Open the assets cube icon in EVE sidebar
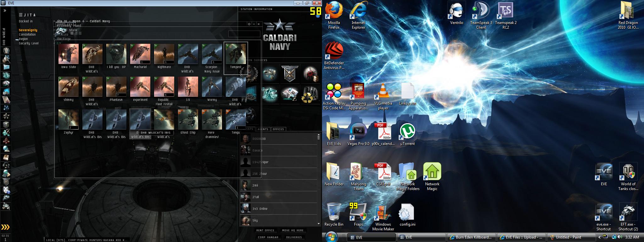This screenshot has width=644, height=242. coord(6,124)
